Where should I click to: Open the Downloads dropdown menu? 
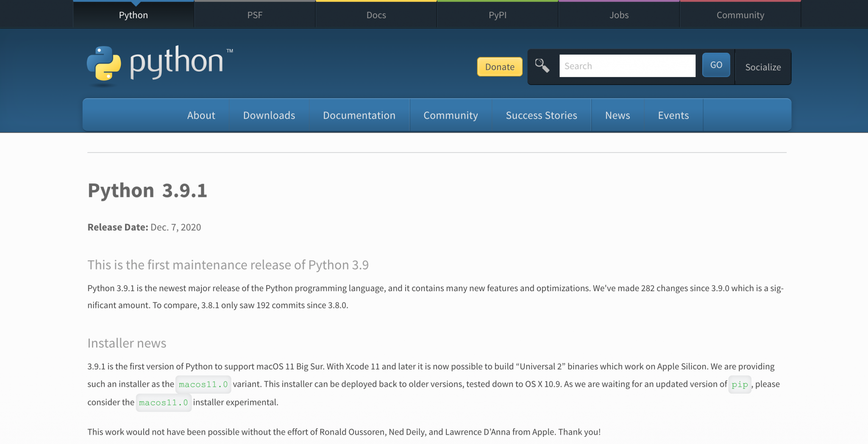(269, 115)
